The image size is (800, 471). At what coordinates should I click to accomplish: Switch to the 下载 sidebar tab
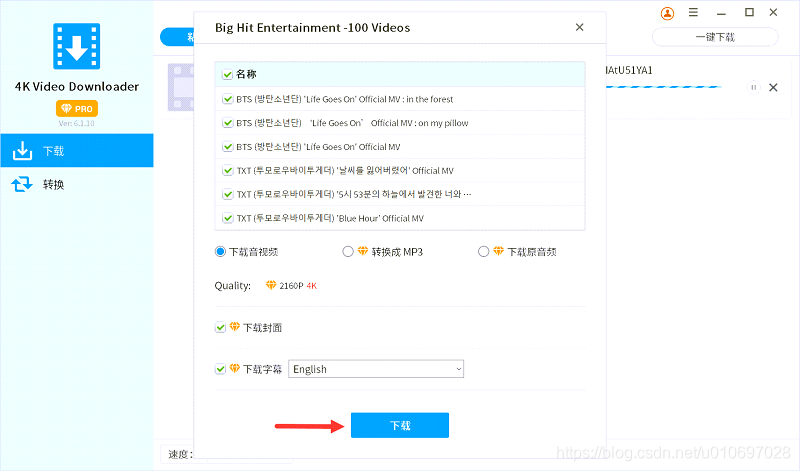pos(77,151)
